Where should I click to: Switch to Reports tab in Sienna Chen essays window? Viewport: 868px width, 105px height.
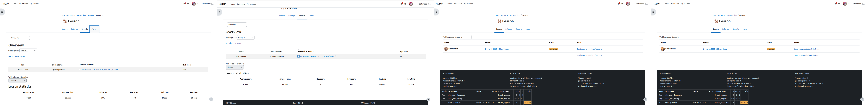(519, 29)
